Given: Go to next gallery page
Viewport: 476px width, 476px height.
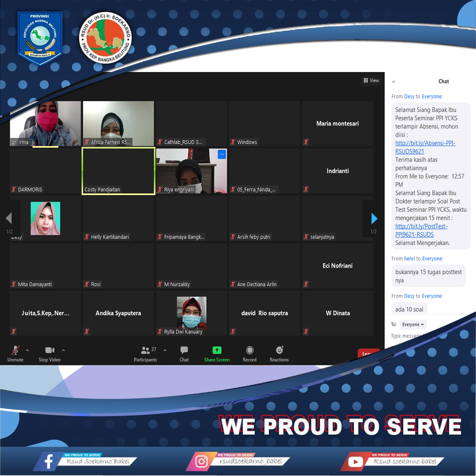Looking at the screenshot, I should [x=374, y=218].
